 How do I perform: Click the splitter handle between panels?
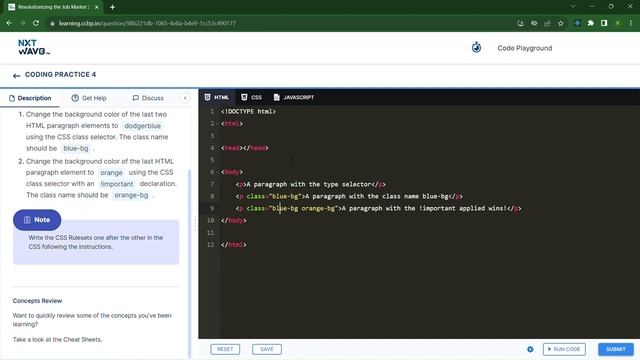[195, 223]
